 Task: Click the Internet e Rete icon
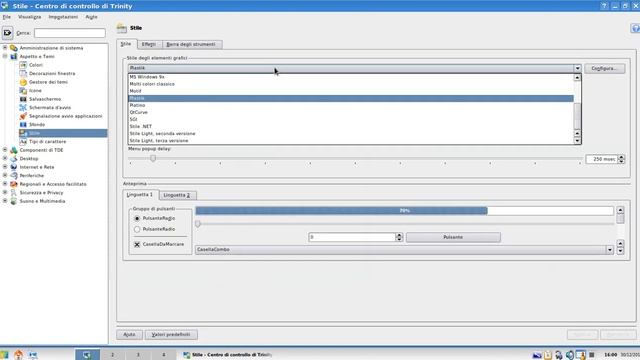point(14,167)
